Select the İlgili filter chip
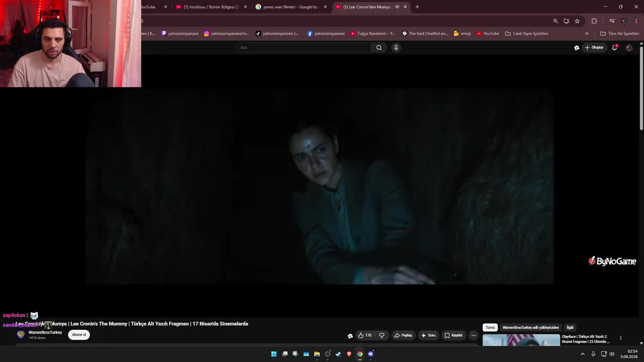644x362 pixels. [570, 327]
